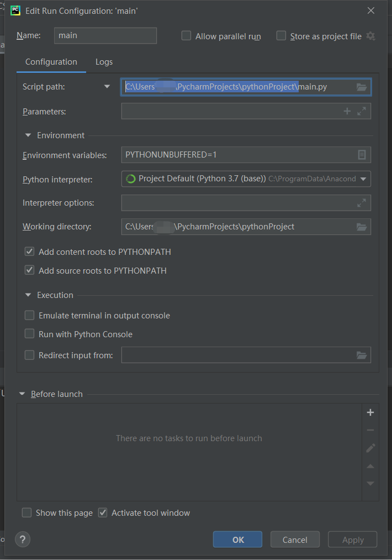Click the plus icon in Parameters field
The height and width of the screenshot is (560, 392).
(x=347, y=111)
